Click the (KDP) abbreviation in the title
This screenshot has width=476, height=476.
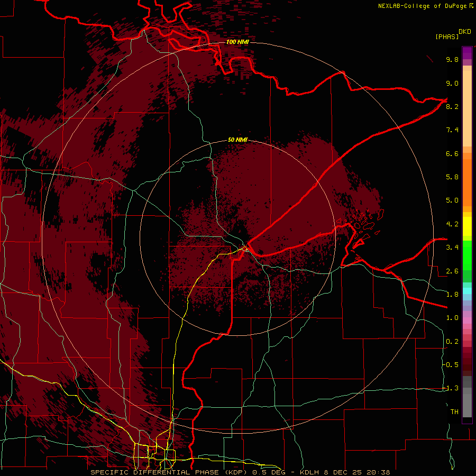(235, 472)
